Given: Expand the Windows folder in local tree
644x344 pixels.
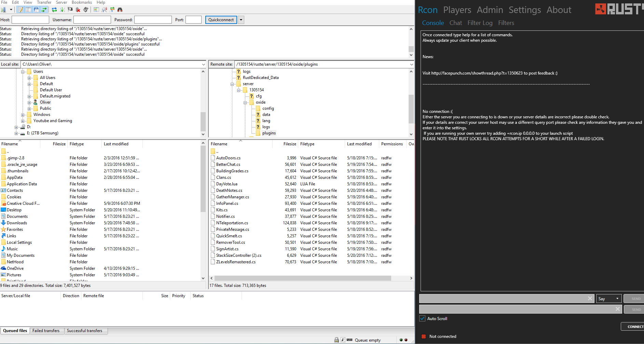Looking at the screenshot, I should (x=23, y=115).
